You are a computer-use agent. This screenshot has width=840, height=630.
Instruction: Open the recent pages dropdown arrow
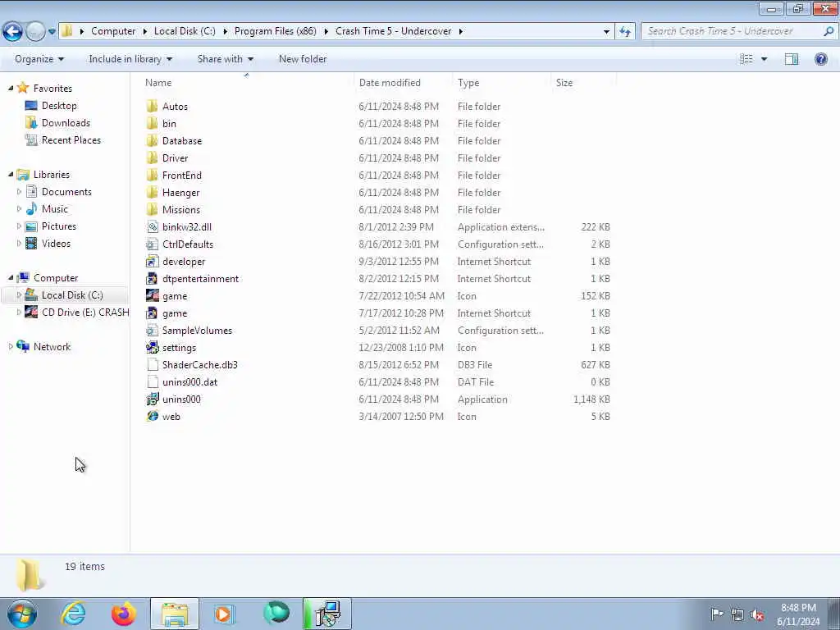tap(52, 32)
